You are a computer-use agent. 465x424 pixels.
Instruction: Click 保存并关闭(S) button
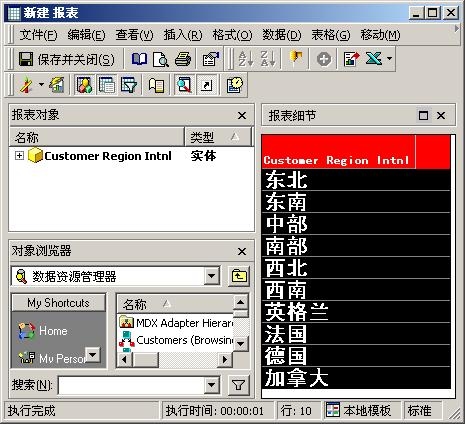tap(67, 59)
